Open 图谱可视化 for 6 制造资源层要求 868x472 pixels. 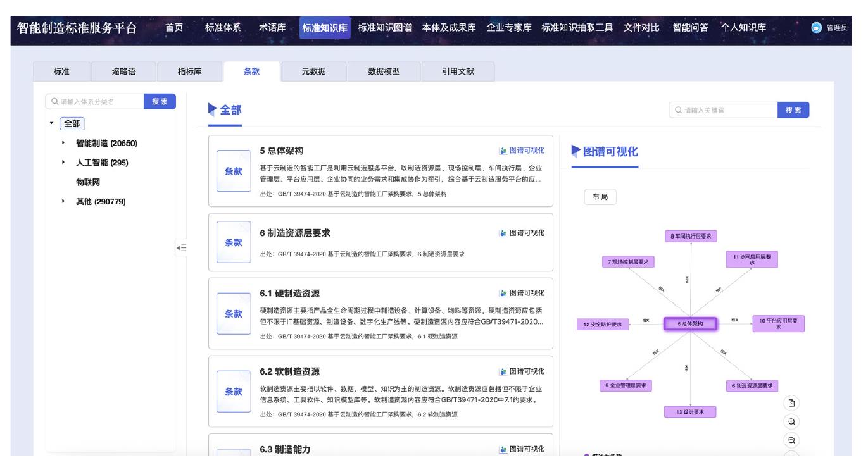(x=522, y=233)
